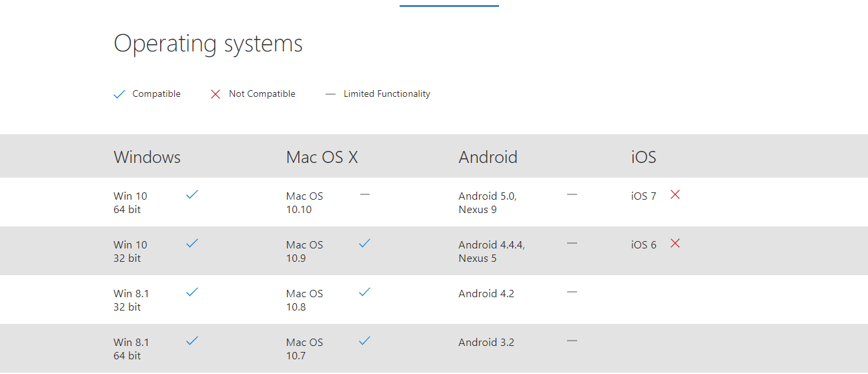Click the checkmark next to Win 10 32 bit
The width and height of the screenshot is (868, 374).
coord(192,243)
